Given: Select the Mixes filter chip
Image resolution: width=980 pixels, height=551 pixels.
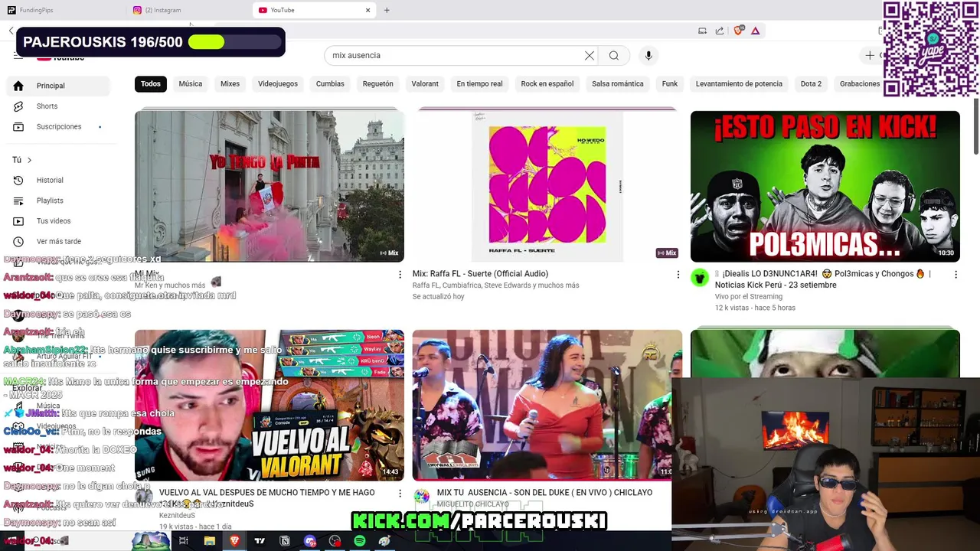Looking at the screenshot, I should click(x=230, y=83).
